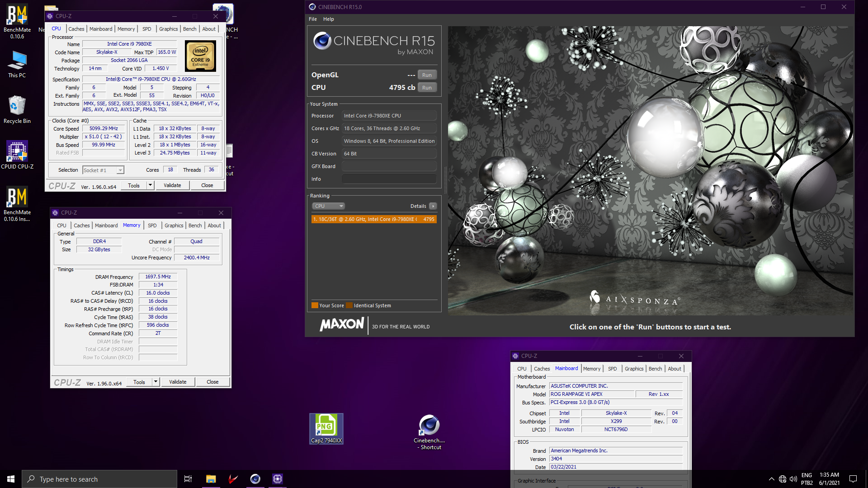This screenshot has height=488, width=868.
Task: Click Tools button in top CPU-Z window
Action: [x=134, y=185]
